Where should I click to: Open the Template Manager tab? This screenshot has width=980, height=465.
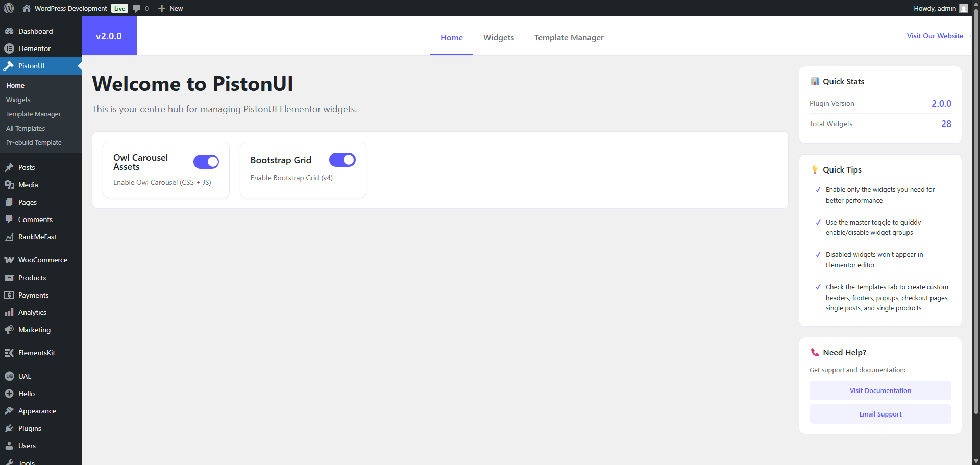569,37
